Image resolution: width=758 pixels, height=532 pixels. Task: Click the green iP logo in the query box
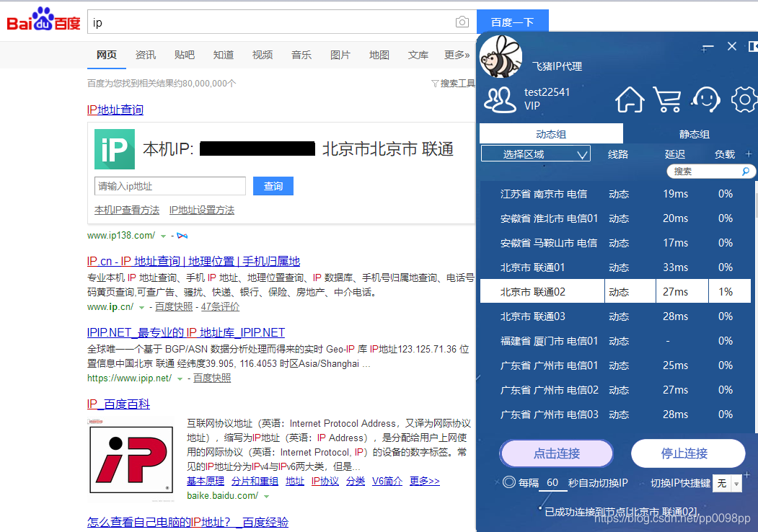tap(115, 148)
